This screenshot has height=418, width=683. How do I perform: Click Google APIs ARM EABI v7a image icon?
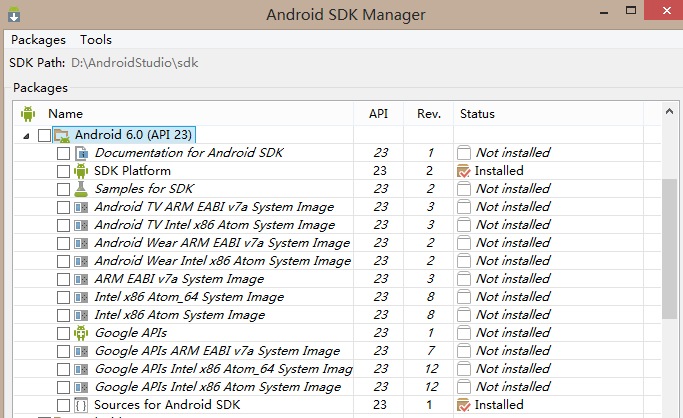81,351
